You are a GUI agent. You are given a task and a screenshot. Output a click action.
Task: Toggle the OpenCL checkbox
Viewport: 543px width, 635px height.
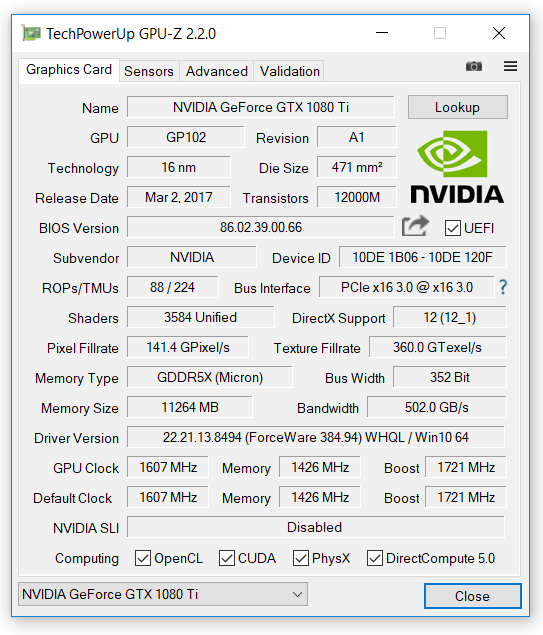tap(143, 558)
